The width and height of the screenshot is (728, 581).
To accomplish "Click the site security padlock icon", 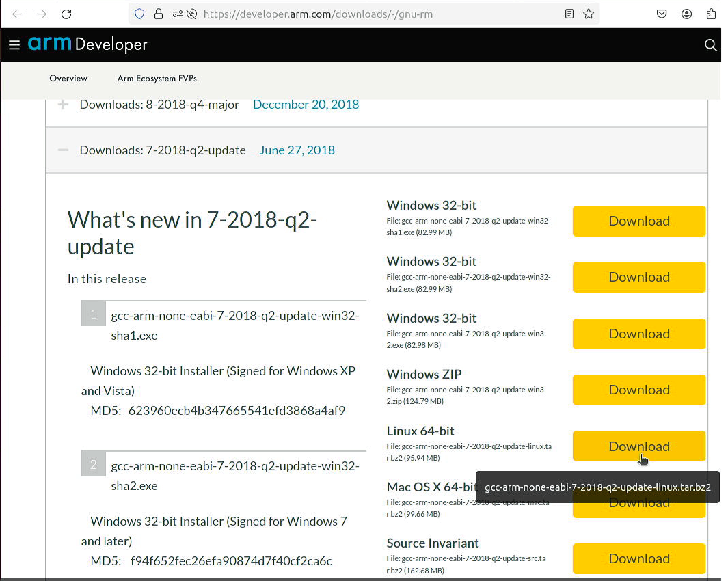I will [159, 14].
